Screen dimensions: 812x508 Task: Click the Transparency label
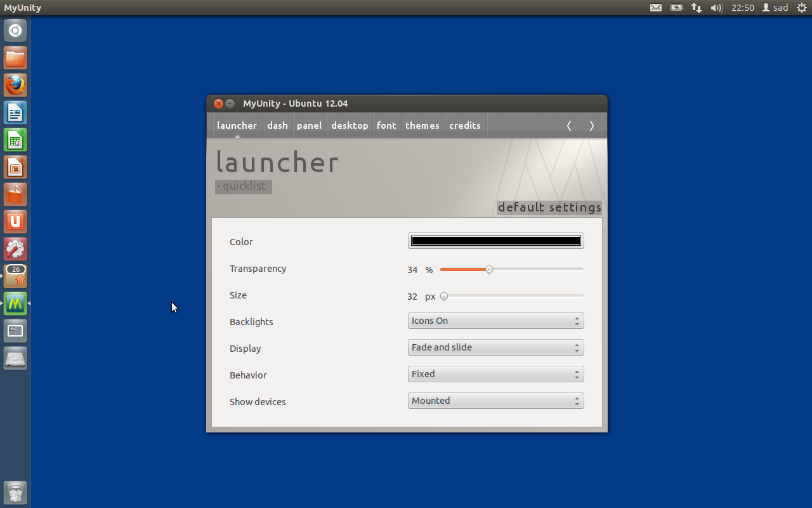click(258, 269)
